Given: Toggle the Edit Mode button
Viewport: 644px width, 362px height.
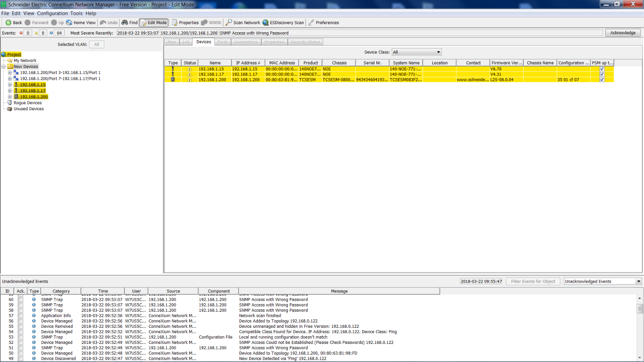Looking at the screenshot, I should coord(154,23).
